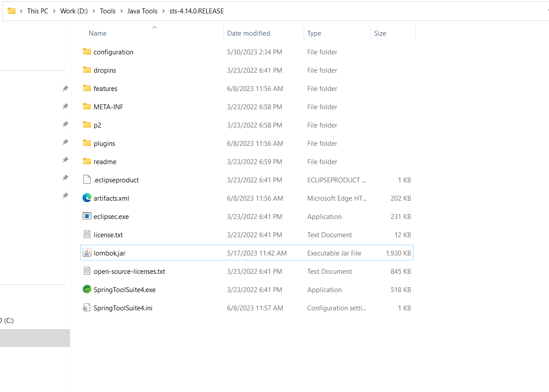This screenshot has width=549, height=392.
Task: Click the Executable Jar File type cell
Action: [x=334, y=253]
